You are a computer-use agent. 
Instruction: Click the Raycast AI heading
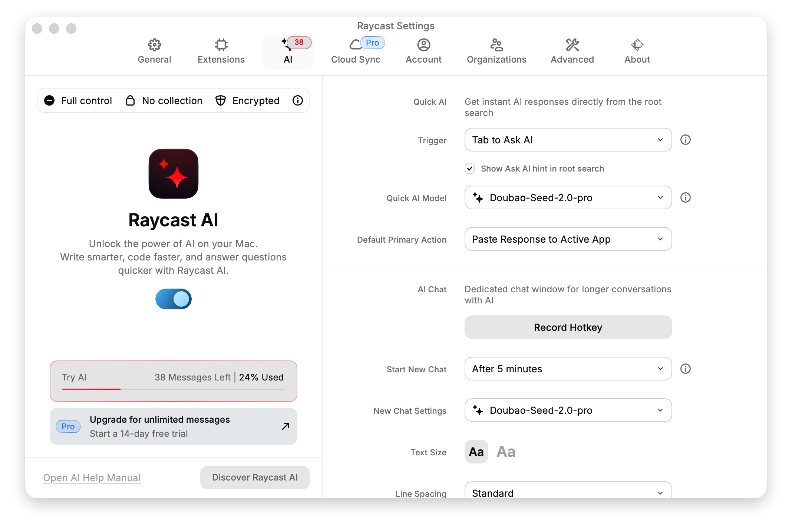click(x=173, y=220)
